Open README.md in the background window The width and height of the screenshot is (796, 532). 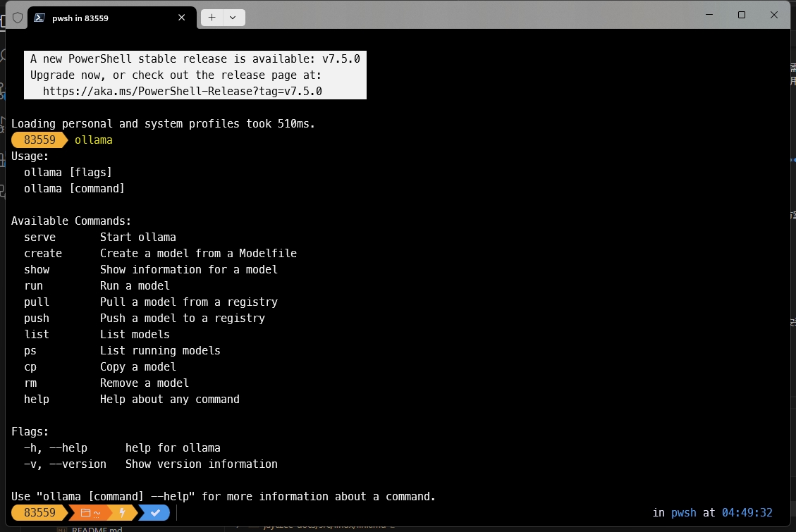(97, 529)
